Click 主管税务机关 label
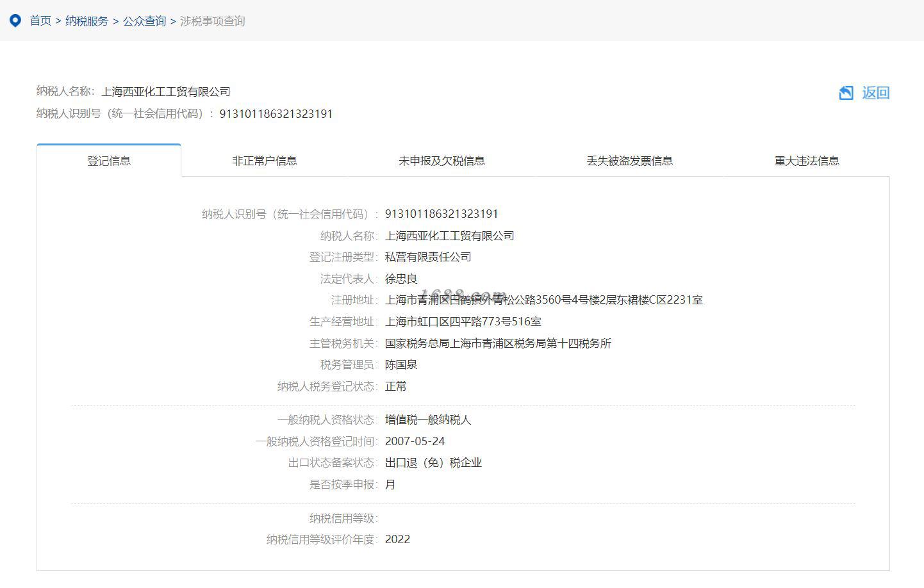Viewport: 924px width, 588px height. (343, 343)
